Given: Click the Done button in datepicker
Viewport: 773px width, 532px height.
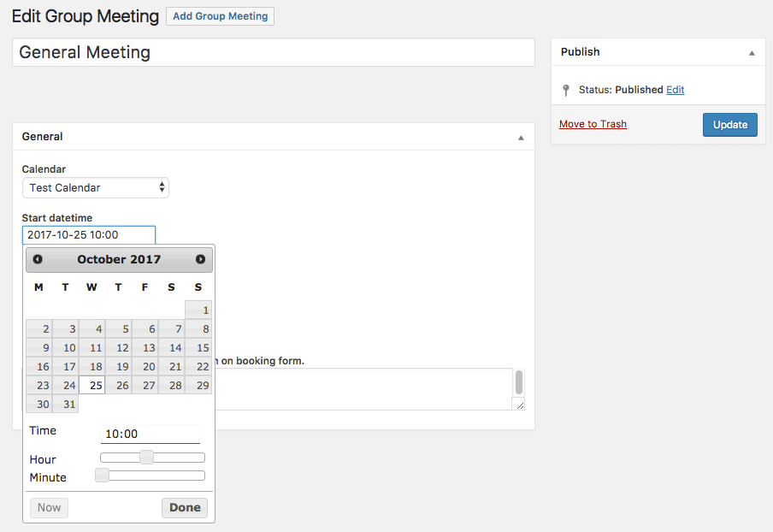Looking at the screenshot, I should coord(185,507).
